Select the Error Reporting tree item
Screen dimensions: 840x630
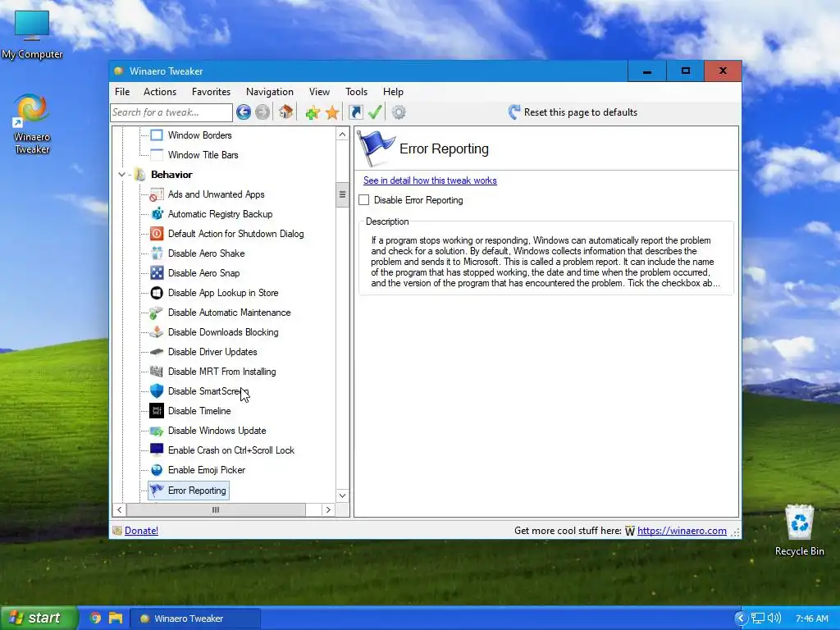(189, 491)
